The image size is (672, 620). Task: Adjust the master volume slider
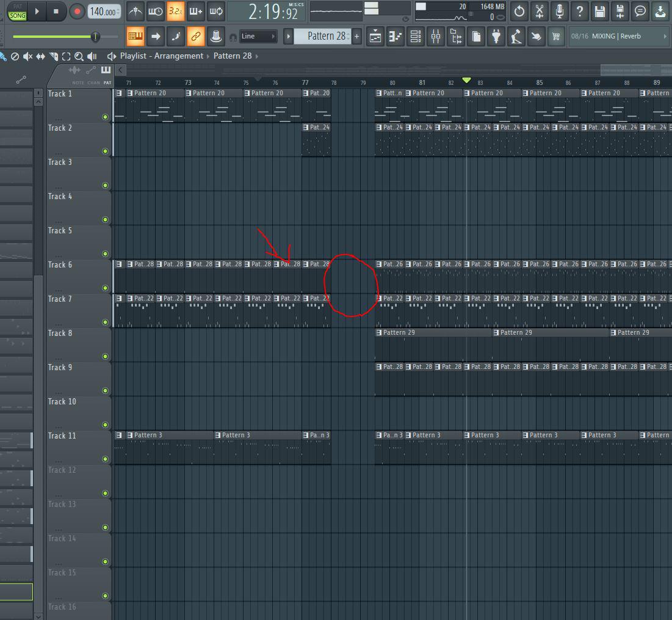point(96,37)
